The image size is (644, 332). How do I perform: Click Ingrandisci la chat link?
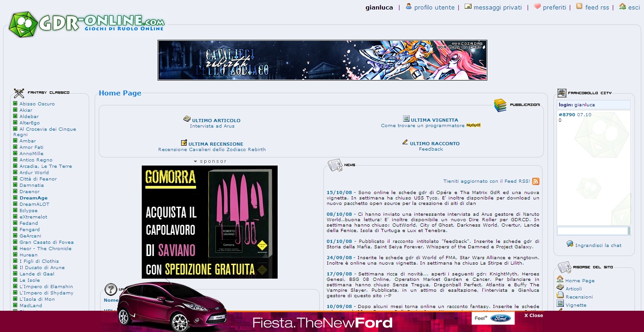pos(598,246)
